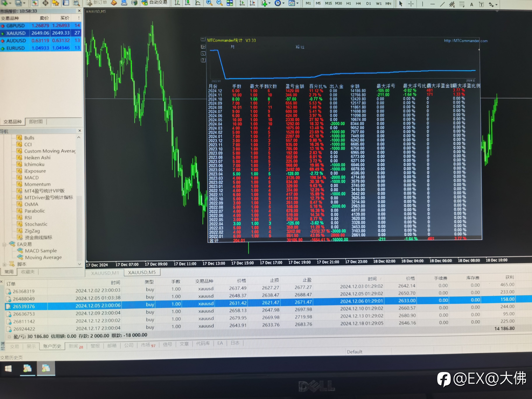Image resolution: width=532 pixels, height=399 pixels.
Task: Zoom out on the chart
Action: click(x=219, y=3)
